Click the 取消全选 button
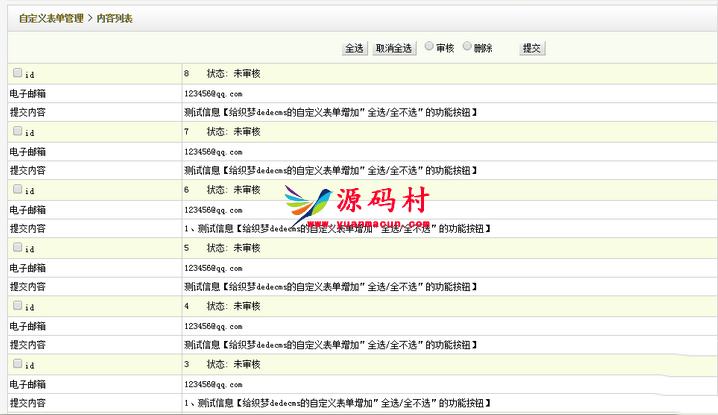 (394, 48)
